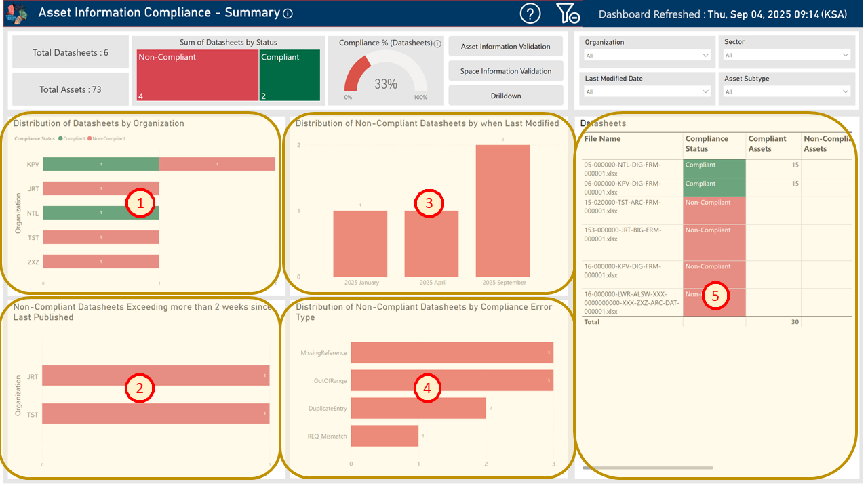
Task: Click the Drilldown button
Action: [506, 96]
